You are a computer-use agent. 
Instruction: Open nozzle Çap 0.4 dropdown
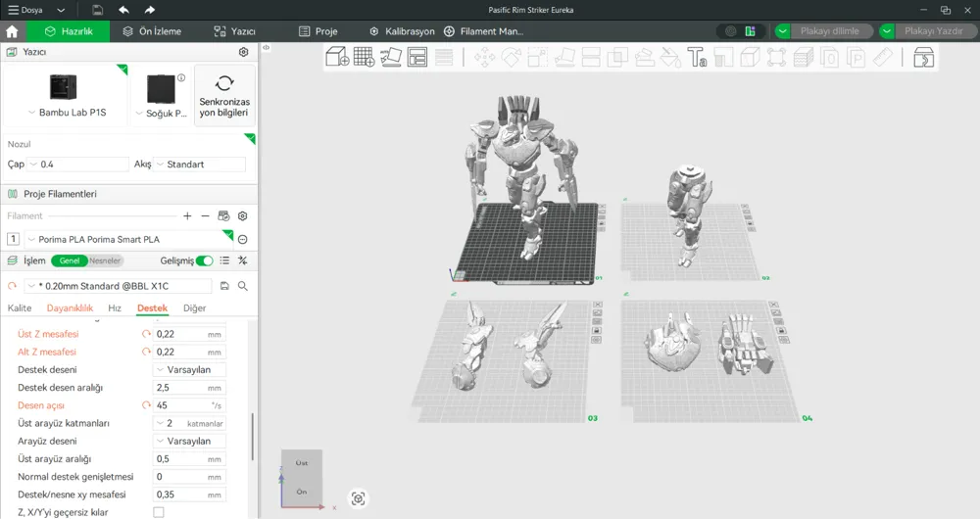coord(78,165)
